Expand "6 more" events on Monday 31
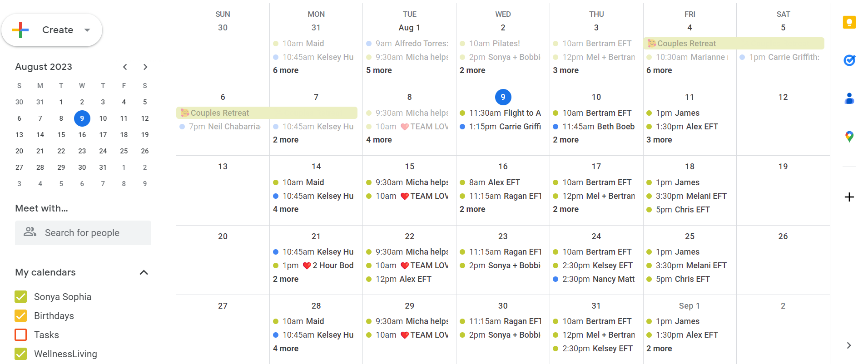Viewport: 868px width, 364px height. [x=286, y=70]
